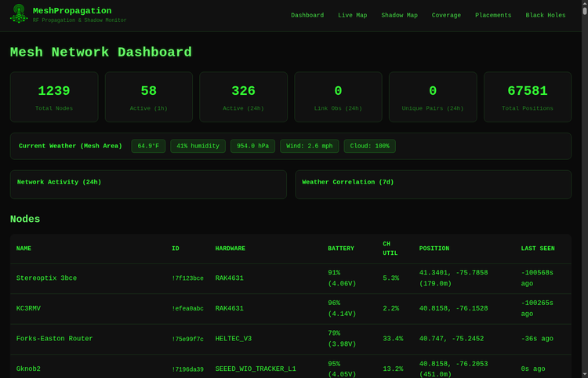
Task: Click the Current Weather (Mesh Area) label
Action: 71,146
